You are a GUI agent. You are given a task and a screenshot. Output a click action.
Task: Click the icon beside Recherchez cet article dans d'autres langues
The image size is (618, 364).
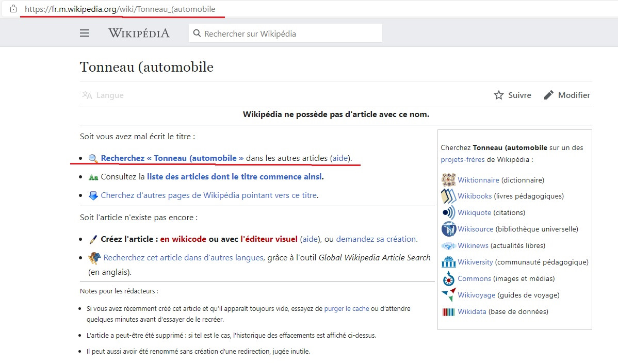coord(94,258)
